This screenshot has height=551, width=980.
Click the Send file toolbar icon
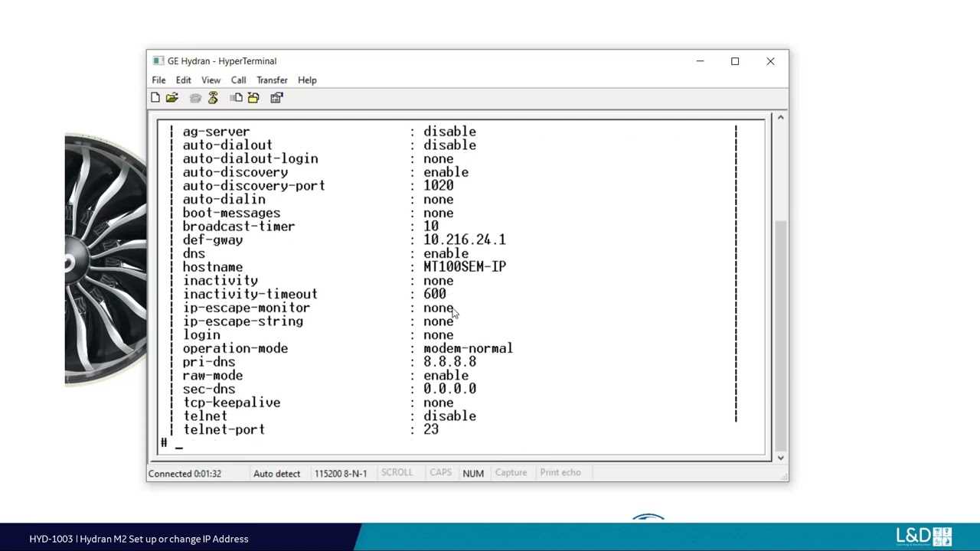coord(236,98)
